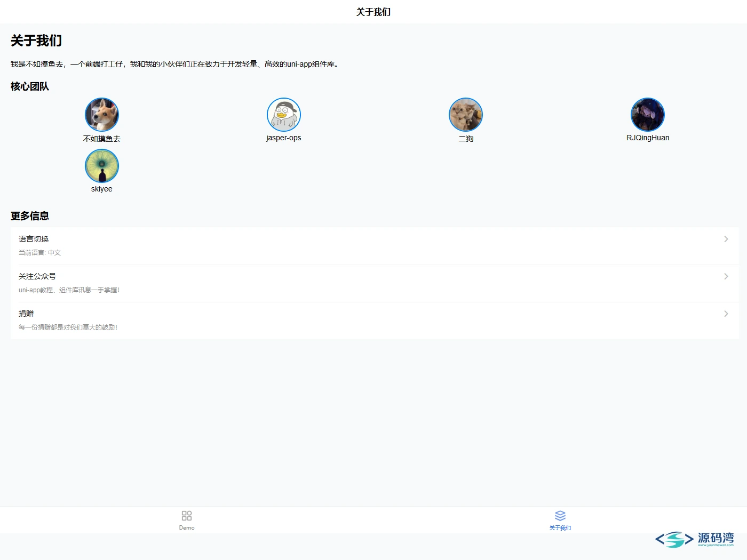Click the 更多信息 heading
747x560 pixels.
pos(30,216)
